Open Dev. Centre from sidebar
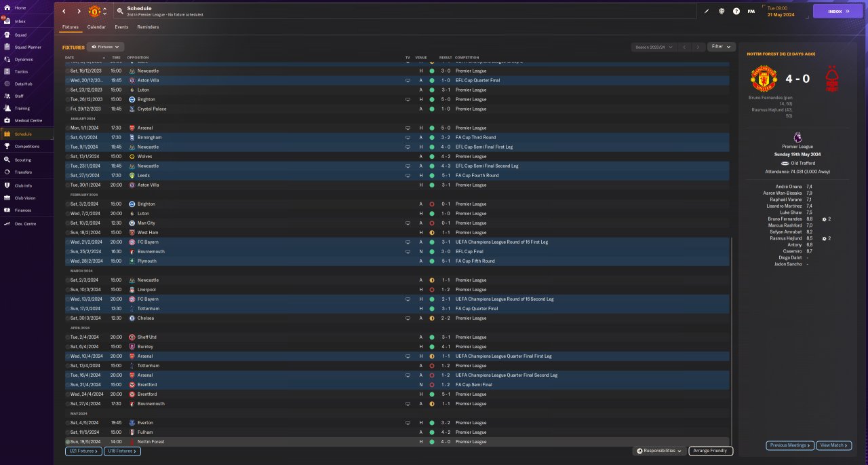This screenshot has height=465, width=868. point(26,223)
